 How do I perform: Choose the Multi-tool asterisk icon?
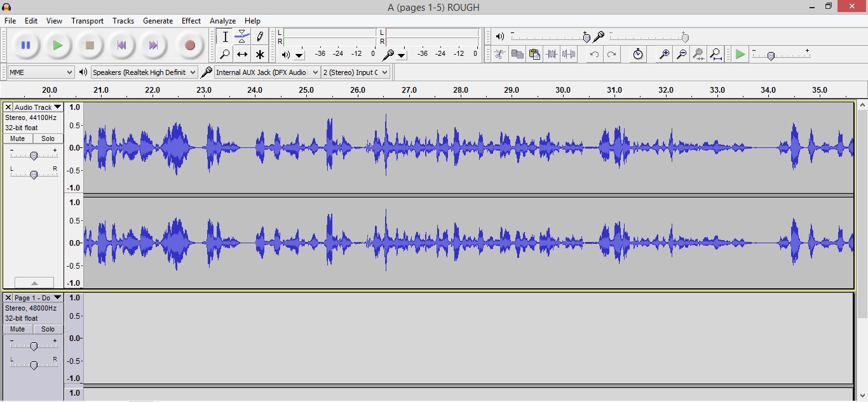pyautogui.click(x=259, y=55)
